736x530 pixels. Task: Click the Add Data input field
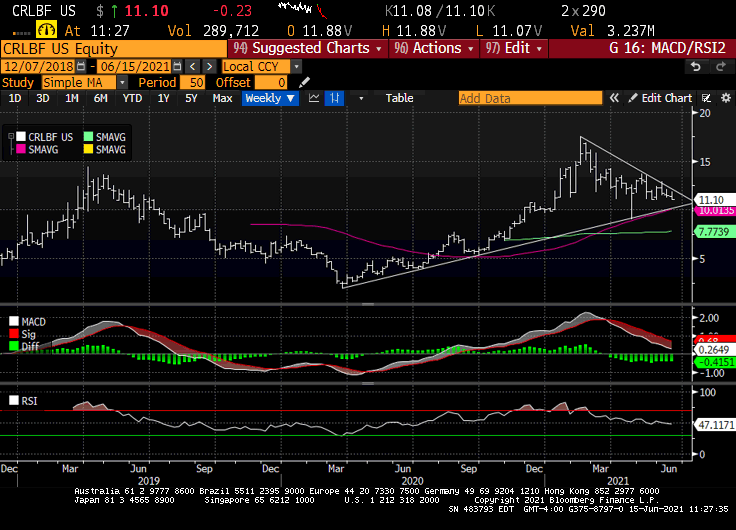[x=530, y=98]
